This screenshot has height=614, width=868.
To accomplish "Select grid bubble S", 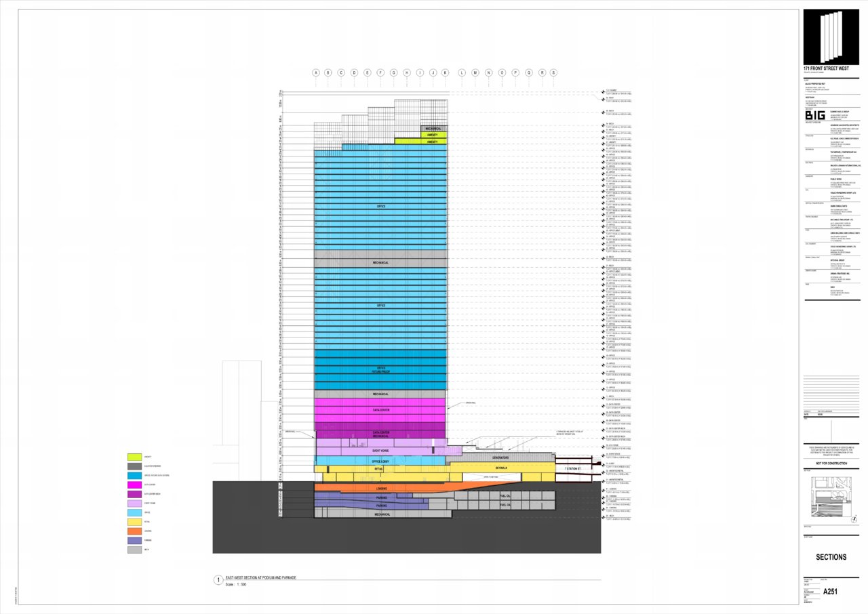I will 553,73.
